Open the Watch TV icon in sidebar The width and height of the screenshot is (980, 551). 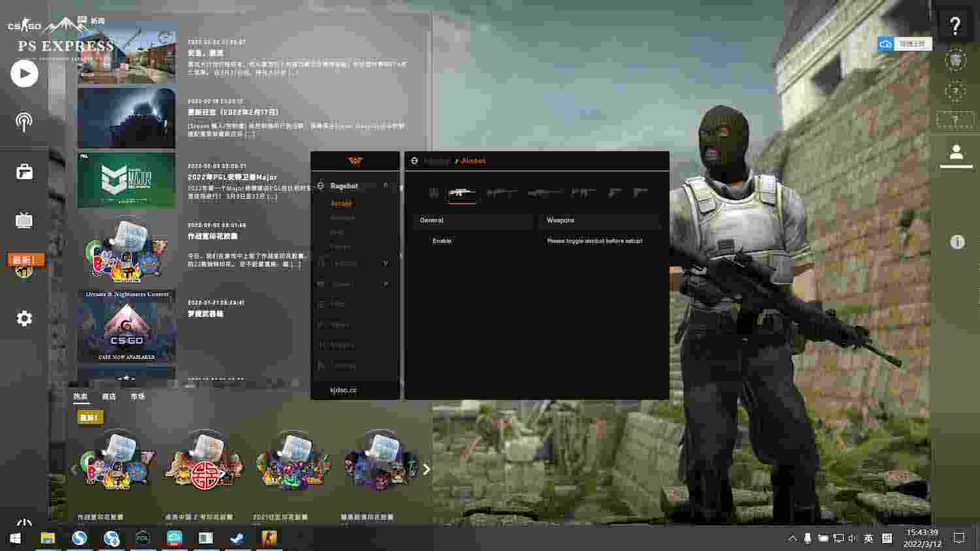[24, 220]
